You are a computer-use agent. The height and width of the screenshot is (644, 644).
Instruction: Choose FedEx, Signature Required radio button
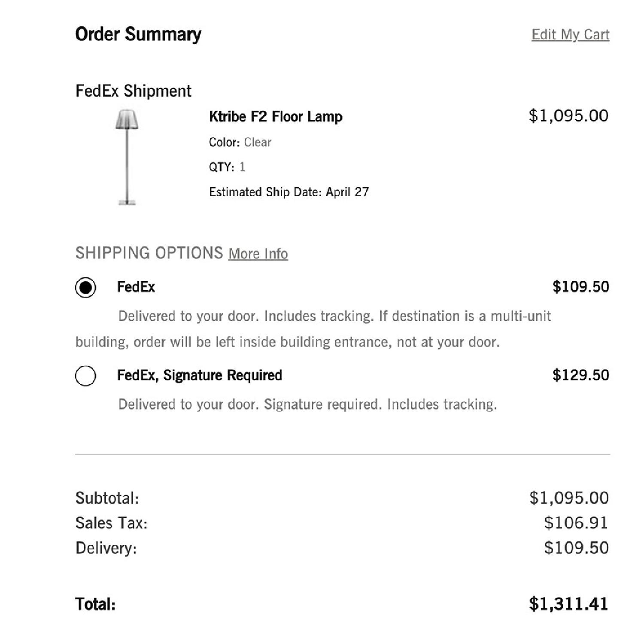pyautogui.click(x=85, y=376)
